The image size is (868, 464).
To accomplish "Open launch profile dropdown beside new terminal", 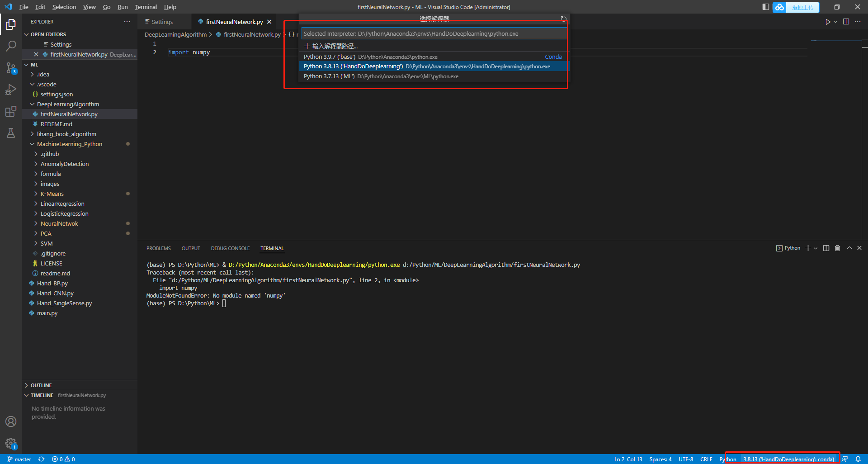I will (x=816, y=248).
